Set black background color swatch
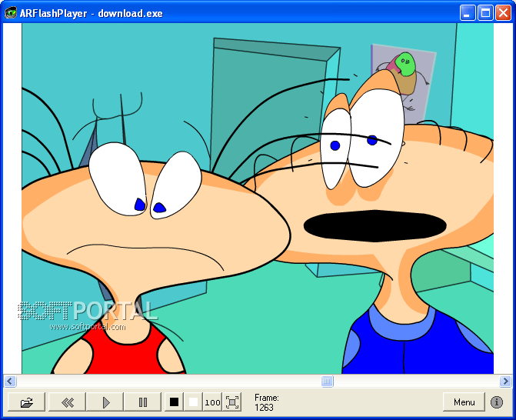The height and width of the screenshot is (420, 516). [x=174, y=402]
